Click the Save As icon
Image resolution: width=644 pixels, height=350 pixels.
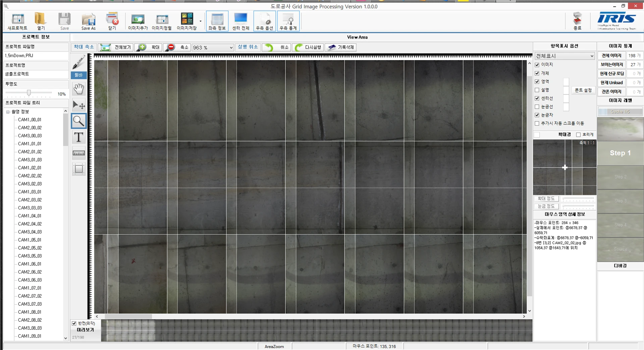pyautogui.click(x=89, y=21)
